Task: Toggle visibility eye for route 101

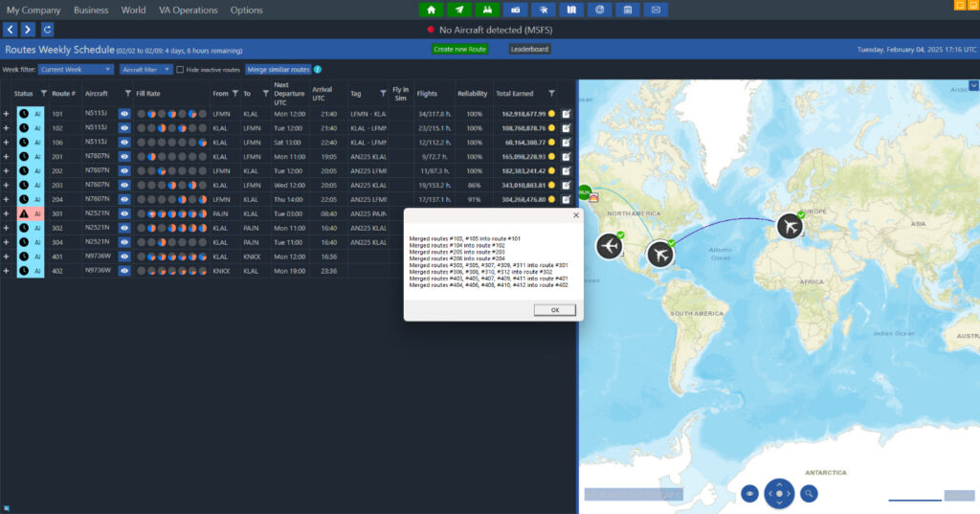Action: 124,114
